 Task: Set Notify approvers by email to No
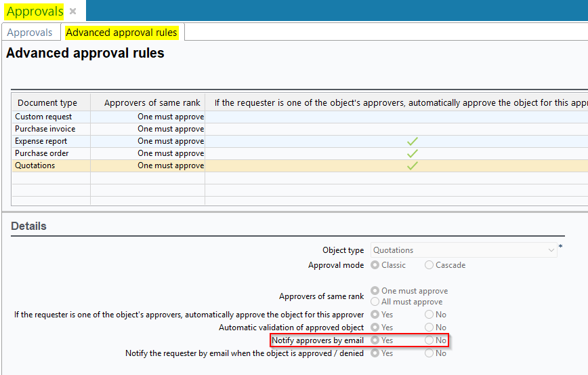[429, 340]
